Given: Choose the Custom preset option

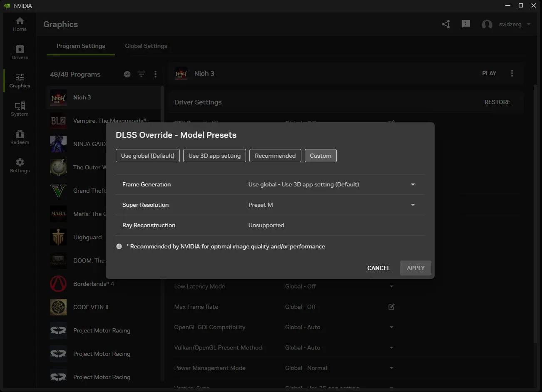Looking at the screenshot, I should coord(321,156).
